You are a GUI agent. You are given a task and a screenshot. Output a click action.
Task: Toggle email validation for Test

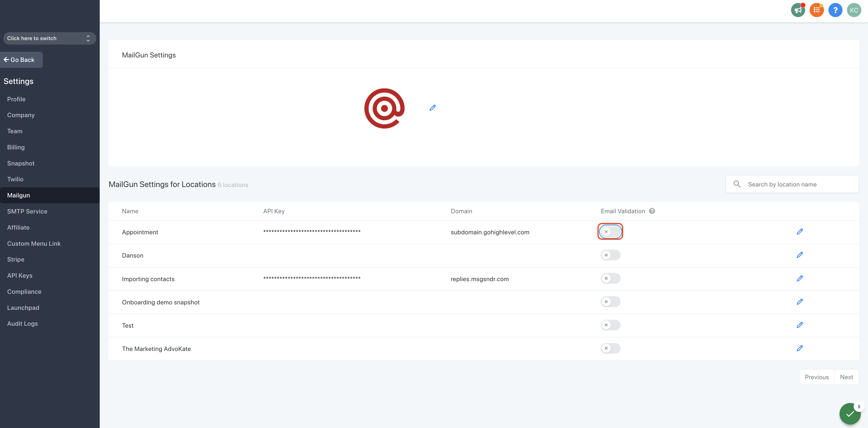[610, 325]
